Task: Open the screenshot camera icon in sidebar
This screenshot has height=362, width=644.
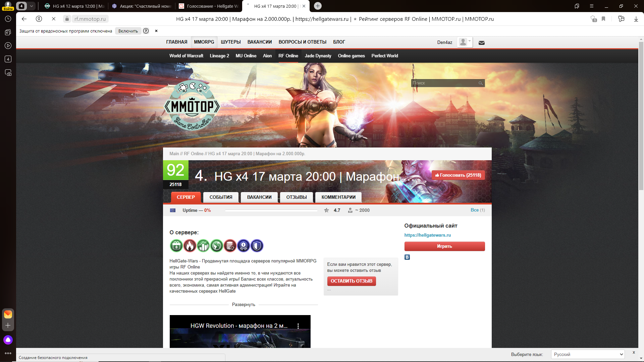Action: (8, 73)
